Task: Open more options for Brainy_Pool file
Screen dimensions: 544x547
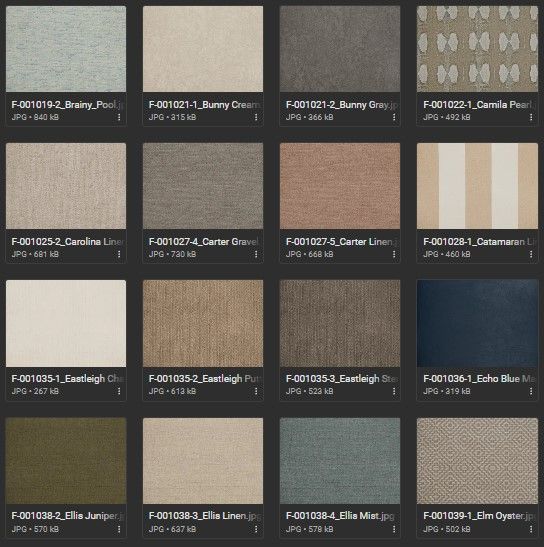Action: coord(119,117)
